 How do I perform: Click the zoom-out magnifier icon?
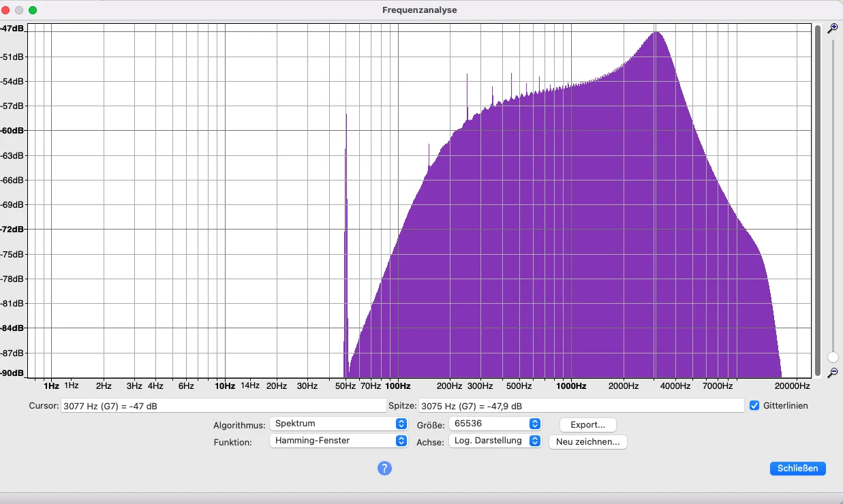pos(832,373)
